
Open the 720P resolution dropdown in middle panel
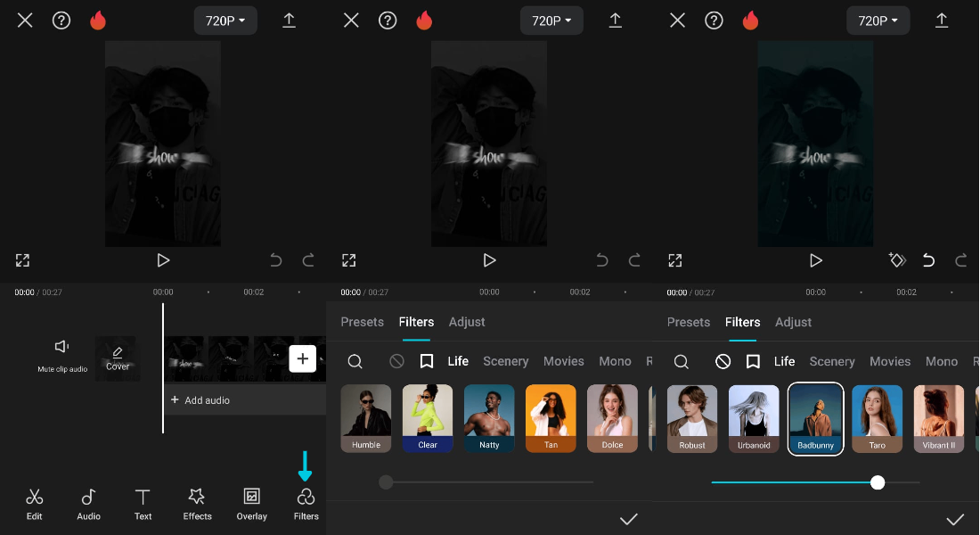551,21
